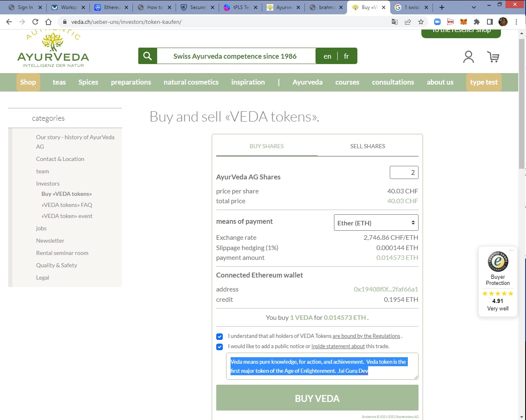The width and height of the screenshot is (526, 420).
Task: Toggle the browser side panel icon
Action: [x=490, y=22]
